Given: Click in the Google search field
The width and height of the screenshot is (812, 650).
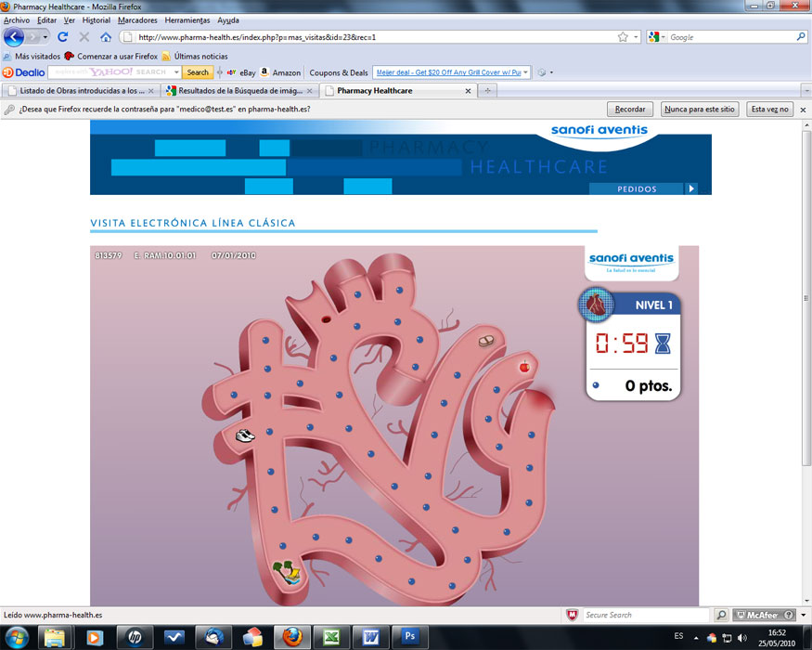Looking at the screenshot, I should 731,37.
